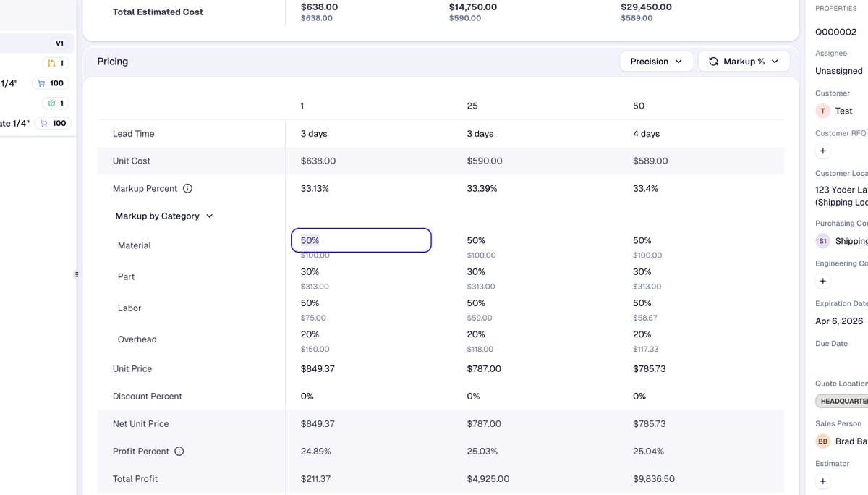The height and width of the screenshot is (495, 868).
Task: Click the yellow branch icon badge with 1
Action: pyautogui.click(x=55, y=64)
